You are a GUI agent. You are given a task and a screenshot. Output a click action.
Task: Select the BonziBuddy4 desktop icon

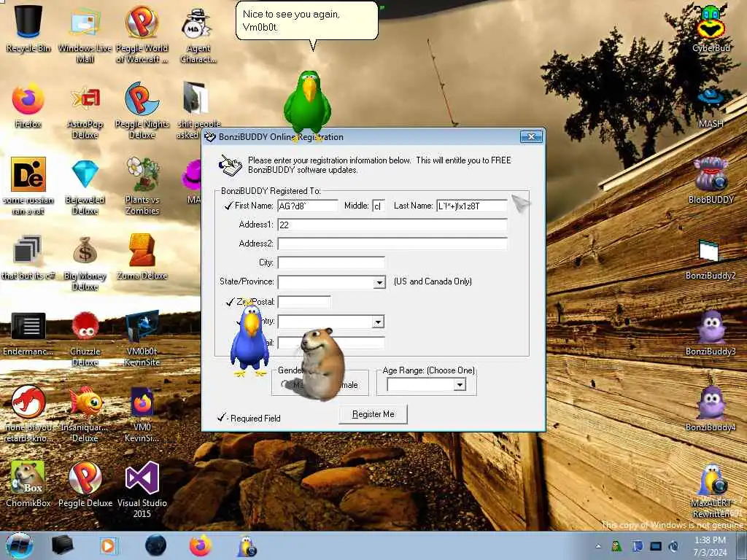pyautogui.click(x=711, y=408)
